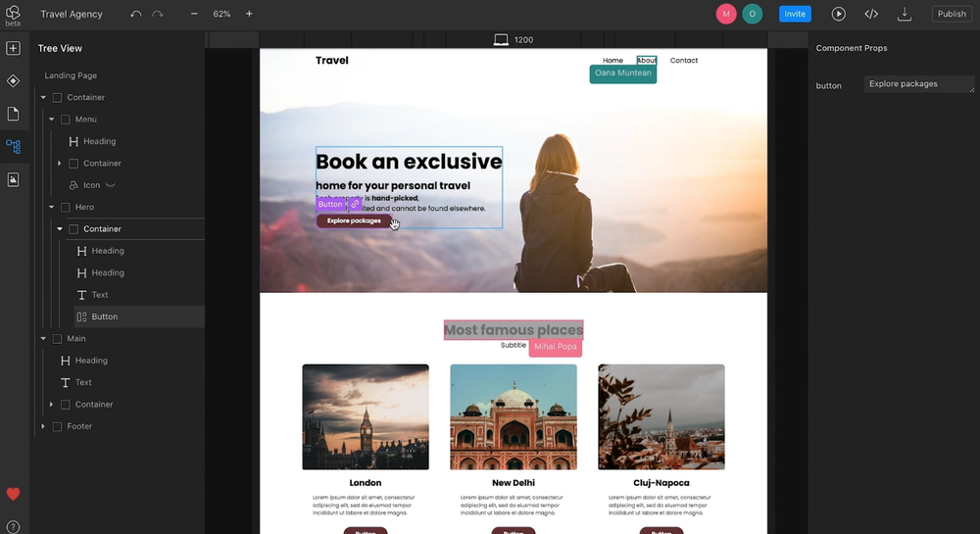Click the Travel Agency project name
Viewport: 980px width, 534px height.
pos(72,14)
